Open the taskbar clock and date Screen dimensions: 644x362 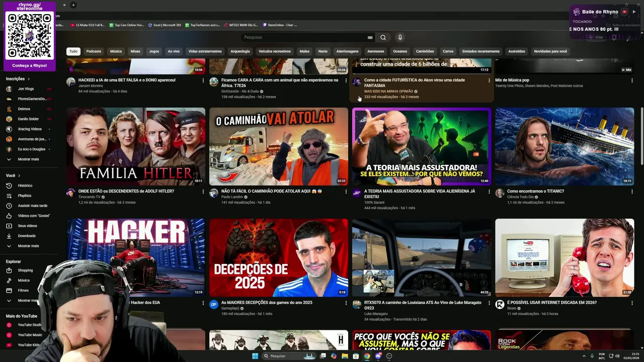coord(631,356)
